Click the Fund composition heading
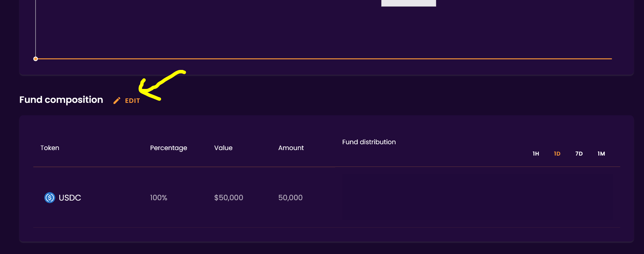The height and width of the screenshot is (254, 644). [61, 100]
